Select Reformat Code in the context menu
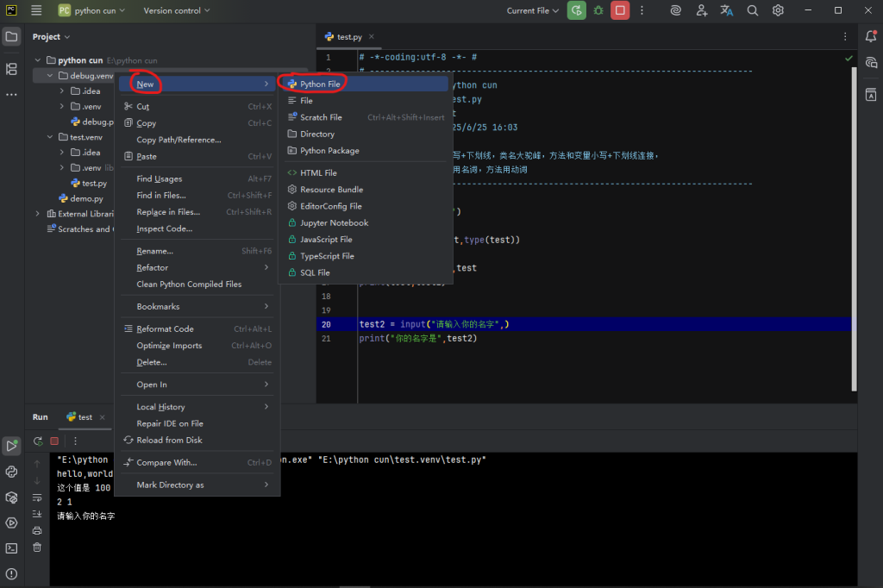This screenshot has width=883, height=588. point(165,328)
